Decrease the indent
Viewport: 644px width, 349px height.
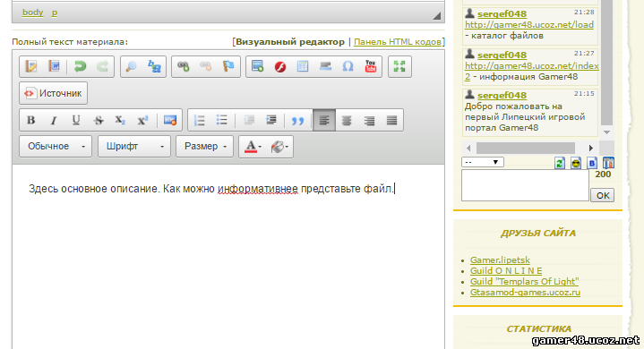pyautogui.click(x=249, y=120)
